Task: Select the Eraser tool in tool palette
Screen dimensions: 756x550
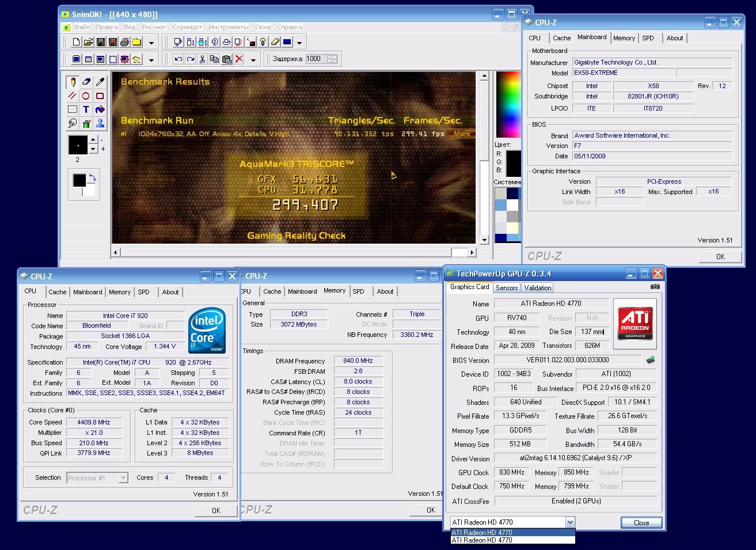Action: coord(86,82)
